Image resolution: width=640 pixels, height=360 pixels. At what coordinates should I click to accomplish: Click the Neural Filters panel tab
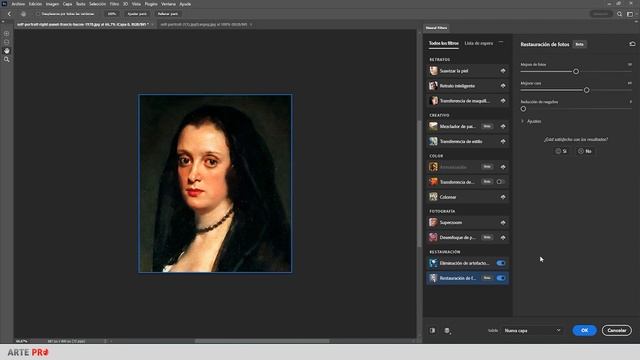[436, 28]
